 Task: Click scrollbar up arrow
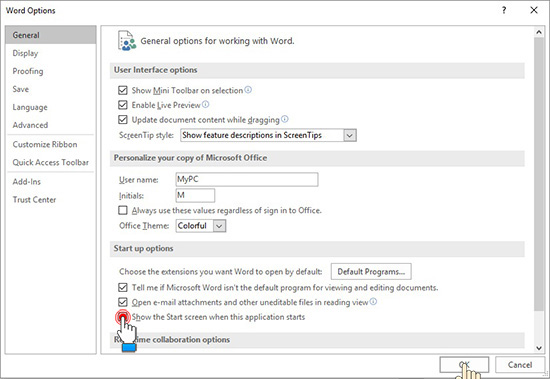(x=539, y=32)
